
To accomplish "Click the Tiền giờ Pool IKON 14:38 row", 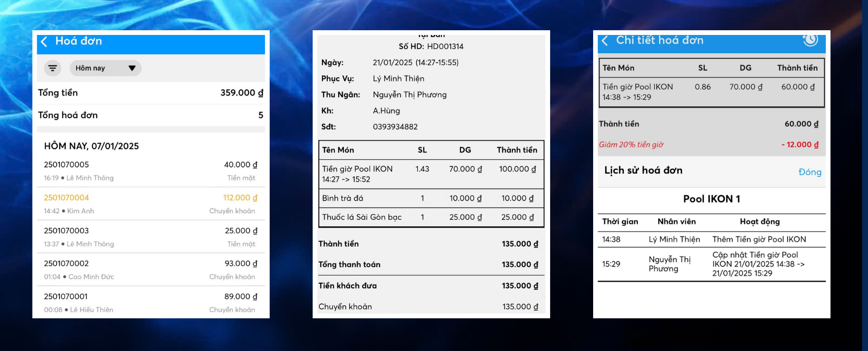I will coord(711,92).
